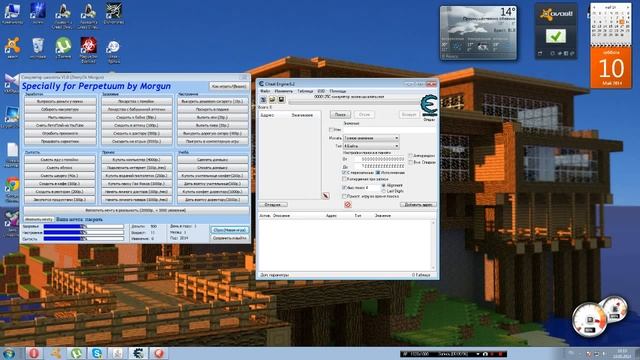This screenshot has width=640, height=360.
Task: Enable the Unrandomizer checkbox
Action: pyautogui.click(x=411, y=156)
